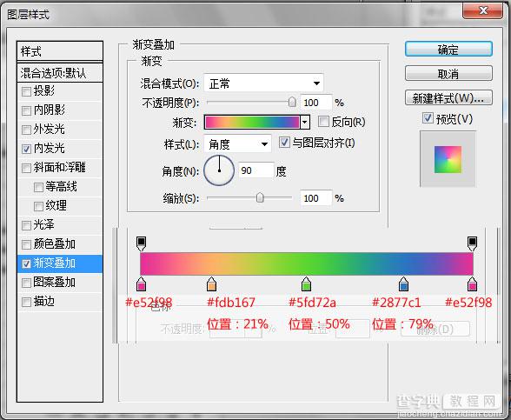Enable the 图案叠加 pattern overlay checkbox
This screenshot has height=420, width=511.
click(26, 283)
